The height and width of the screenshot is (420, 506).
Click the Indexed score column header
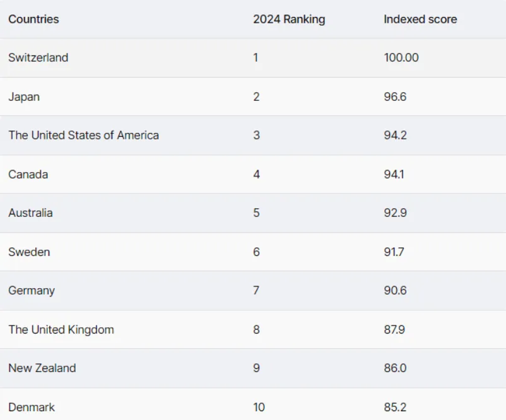click(420, 19)
